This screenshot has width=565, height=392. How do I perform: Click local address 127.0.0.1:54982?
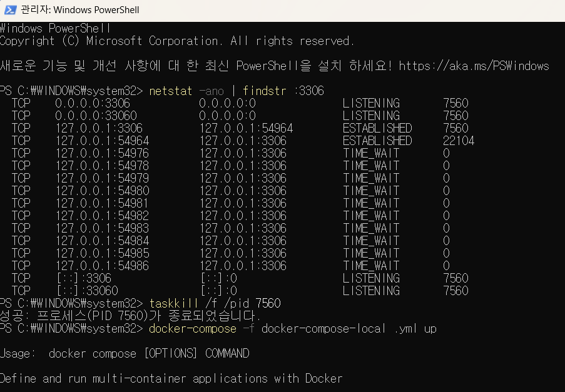[x=102, y=216]
